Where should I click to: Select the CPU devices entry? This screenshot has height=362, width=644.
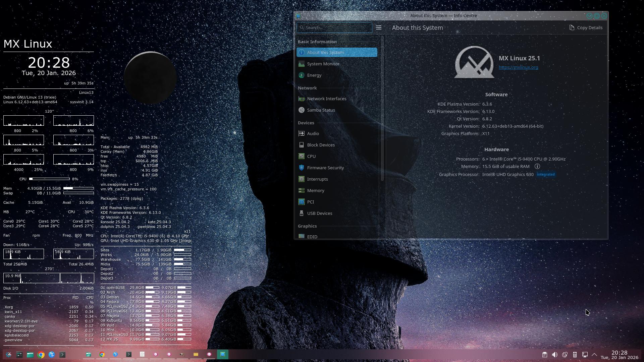point(311,156)
